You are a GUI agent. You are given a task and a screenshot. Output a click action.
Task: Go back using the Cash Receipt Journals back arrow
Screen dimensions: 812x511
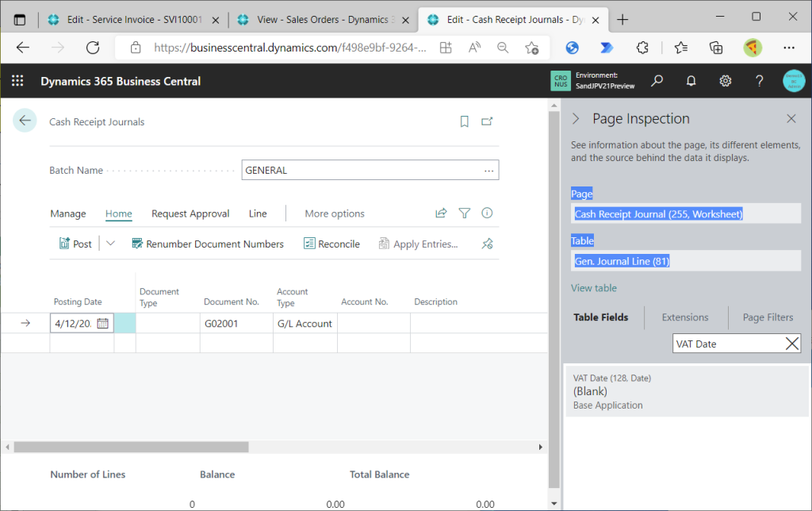pos(25,121)
